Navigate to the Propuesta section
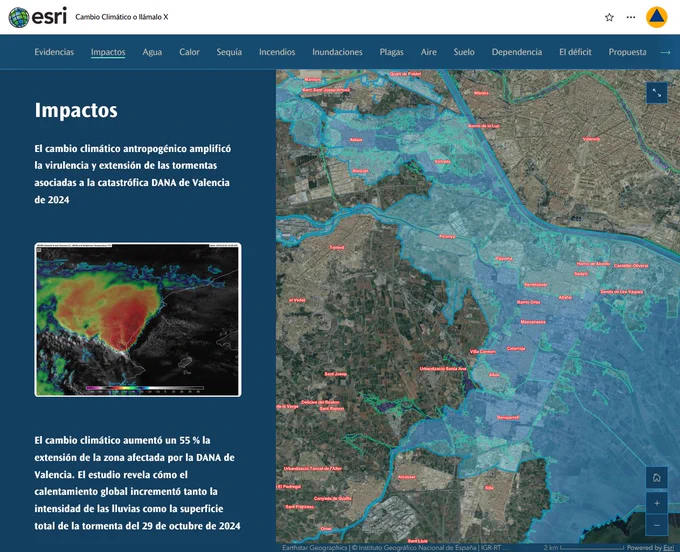680x552 pixels. click(x=628, y=52)
